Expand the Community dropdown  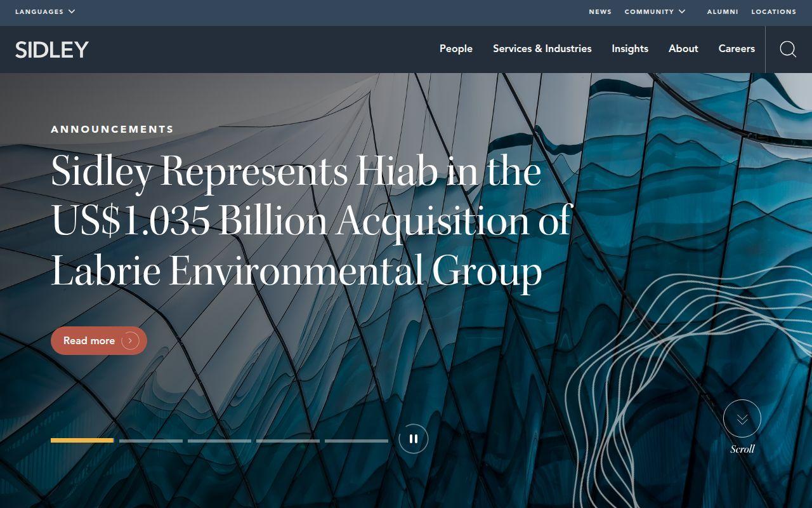[x=655, y=11]
